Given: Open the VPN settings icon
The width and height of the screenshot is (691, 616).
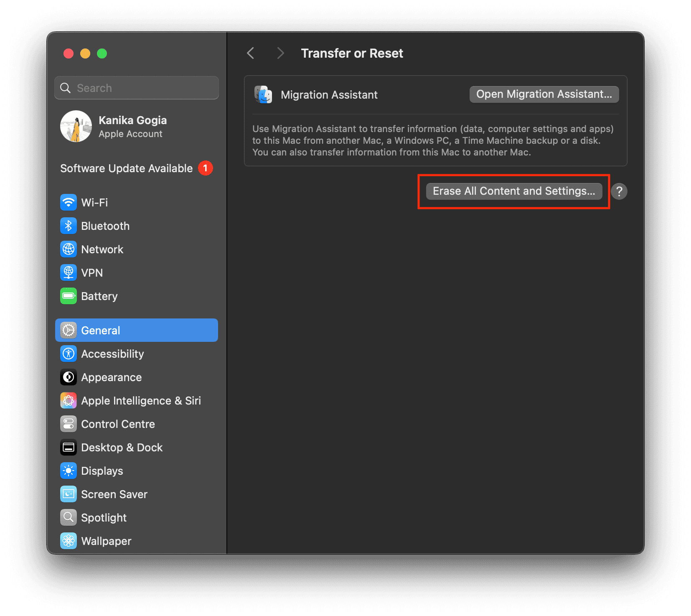Looking at the screenshot, I should point(69,273).
